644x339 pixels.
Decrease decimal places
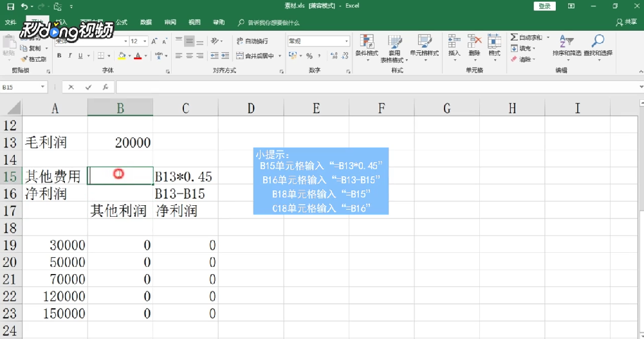tap(345, 56)
